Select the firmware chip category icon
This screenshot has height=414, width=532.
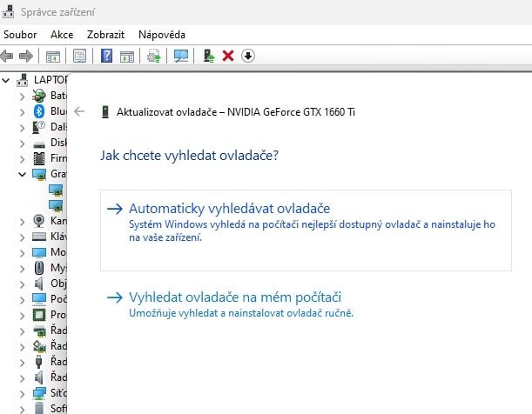point(39,158)
